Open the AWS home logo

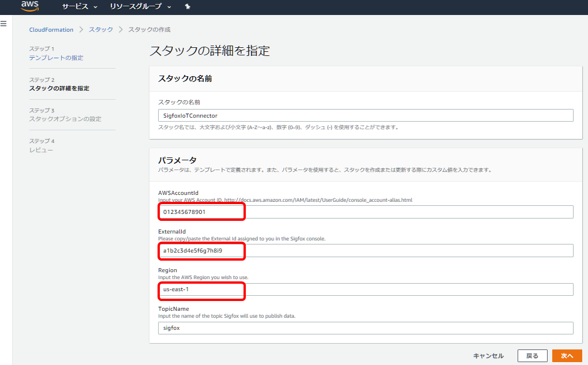[x=29, y=6]
